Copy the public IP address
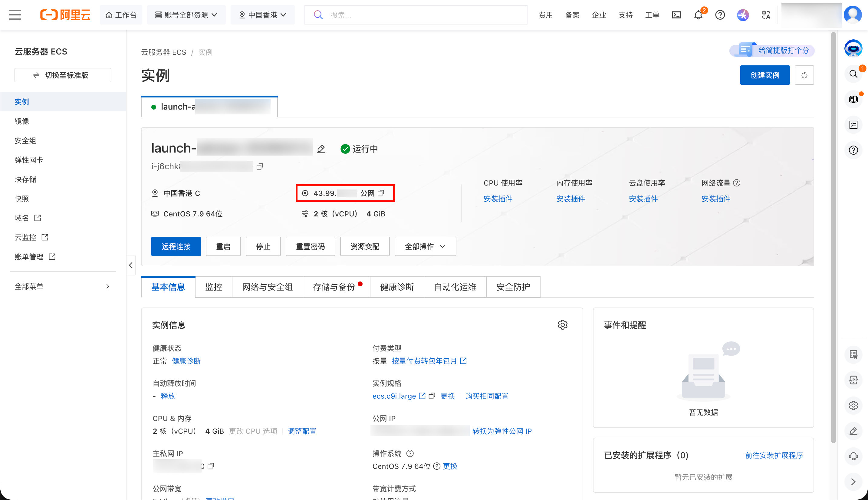This screenshot has width=868, height=500. pos(381,193)
